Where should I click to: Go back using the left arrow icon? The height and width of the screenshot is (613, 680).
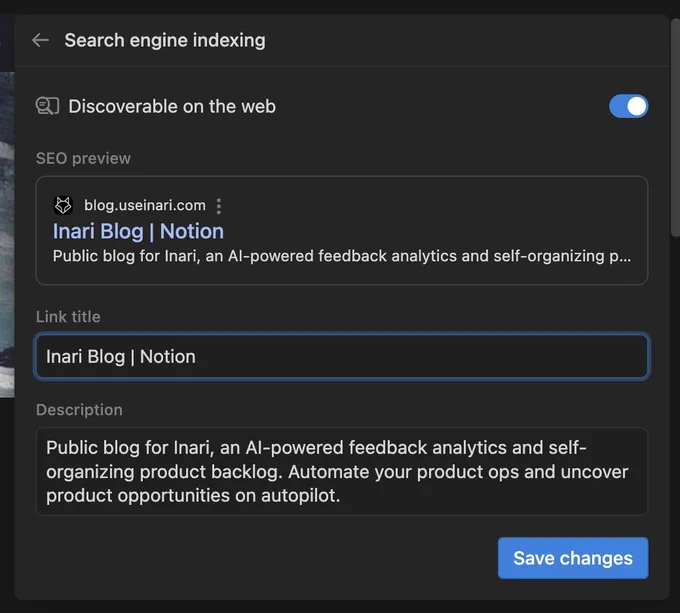[x=40, y=40]
